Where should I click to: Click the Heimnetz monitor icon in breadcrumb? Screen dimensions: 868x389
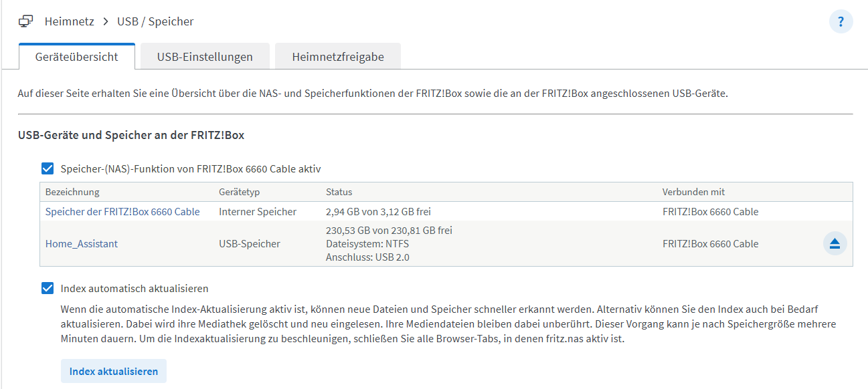[x=25, y=21]
